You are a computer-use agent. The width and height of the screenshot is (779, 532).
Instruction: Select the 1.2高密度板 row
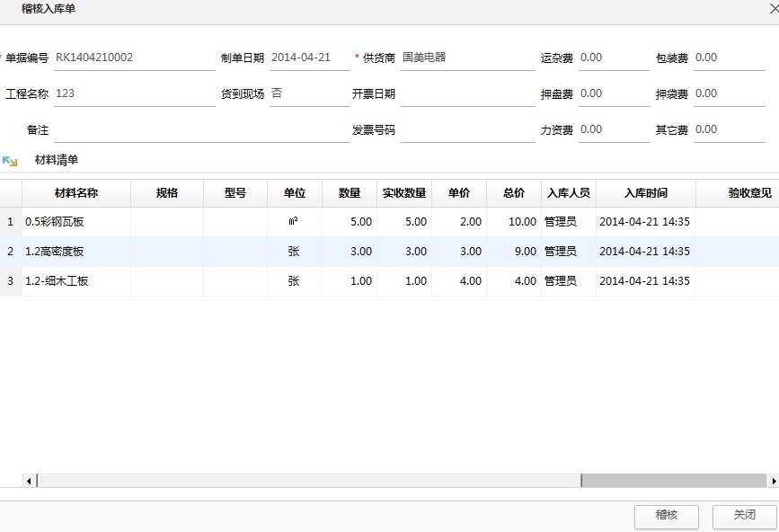point(76,252)
